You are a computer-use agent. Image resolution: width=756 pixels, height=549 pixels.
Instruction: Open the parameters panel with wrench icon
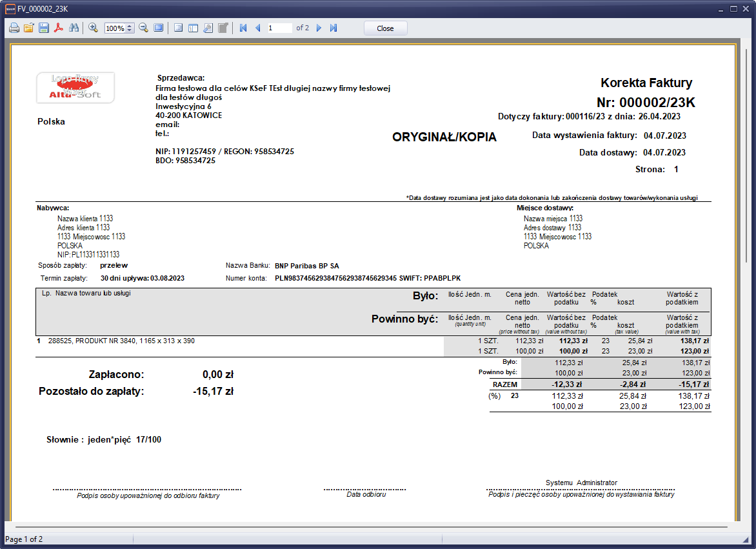pyautogui.click(x=208, y=28)
